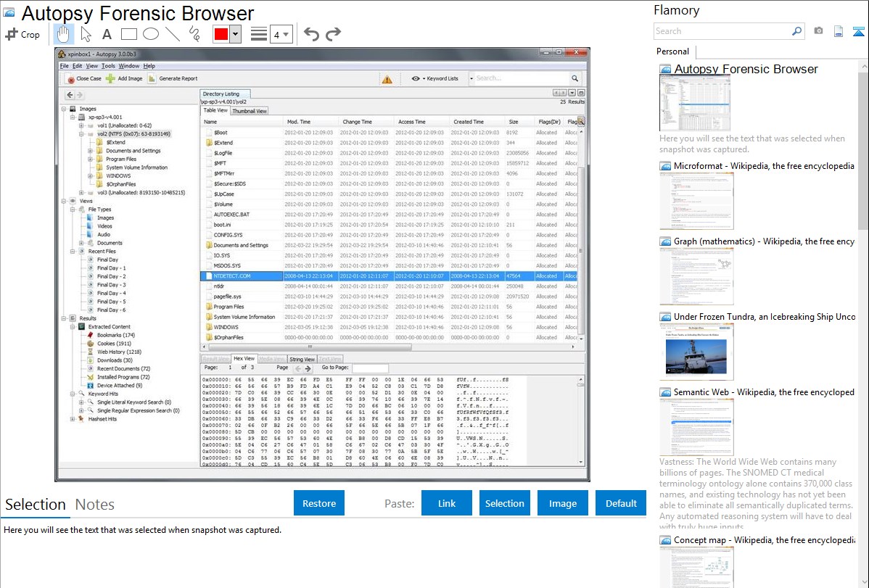
Task: Switch to the Thumbnail View tab
Action: click(250, 111)
